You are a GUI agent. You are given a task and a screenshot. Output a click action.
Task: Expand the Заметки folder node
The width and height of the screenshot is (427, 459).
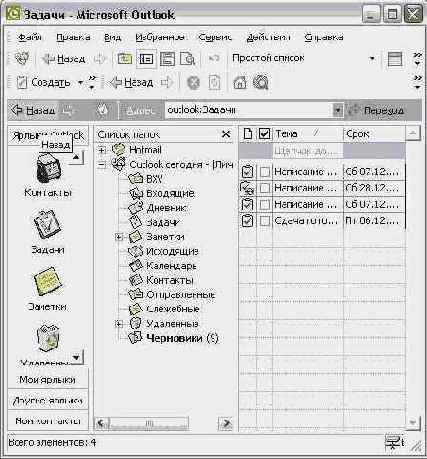119,237
